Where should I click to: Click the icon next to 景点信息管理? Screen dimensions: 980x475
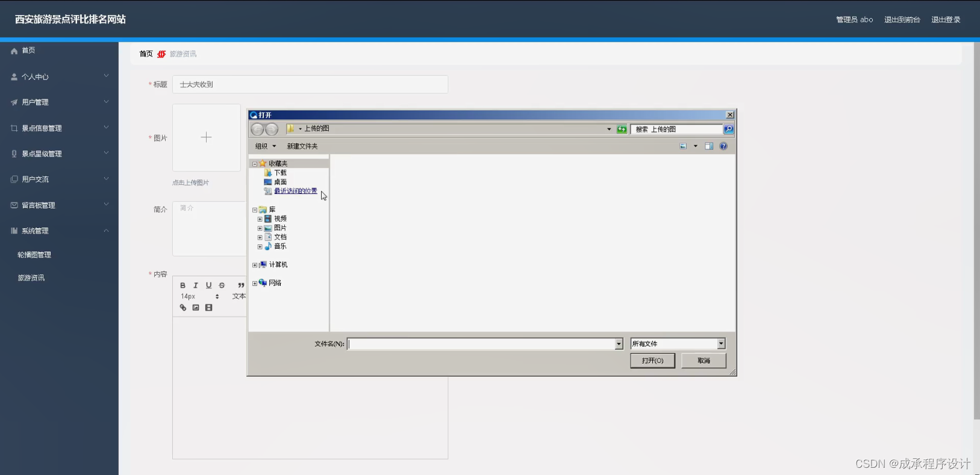(x=14, y=128)
